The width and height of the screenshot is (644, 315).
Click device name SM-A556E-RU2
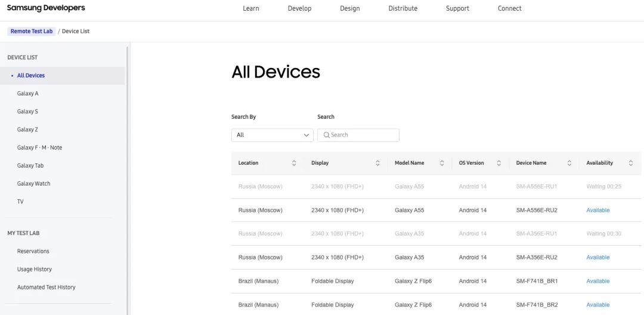click(x=537, y=210)
